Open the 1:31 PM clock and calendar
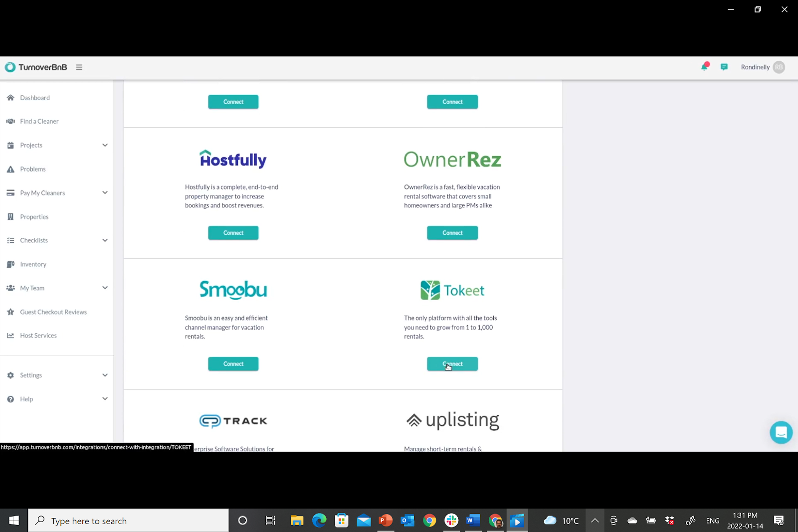This screenshot has width=798, height=532. (x=745, y=521)
